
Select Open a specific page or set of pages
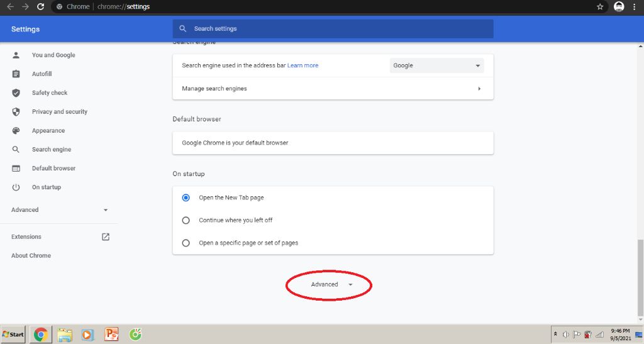[x=186, y=243]
